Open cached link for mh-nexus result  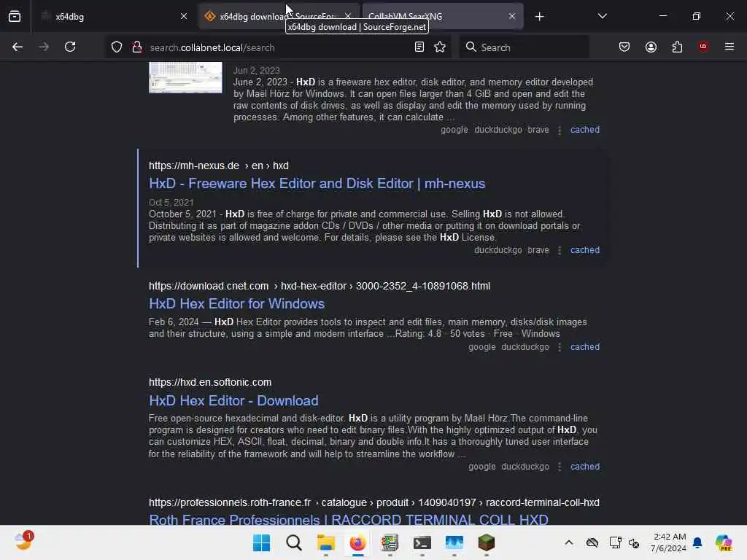pos(585,250)
